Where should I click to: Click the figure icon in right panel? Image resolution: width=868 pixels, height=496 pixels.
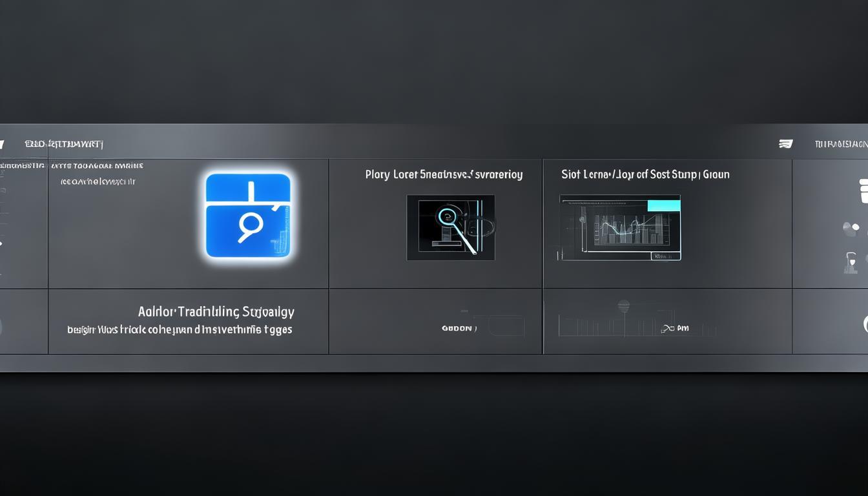(851, 262)
